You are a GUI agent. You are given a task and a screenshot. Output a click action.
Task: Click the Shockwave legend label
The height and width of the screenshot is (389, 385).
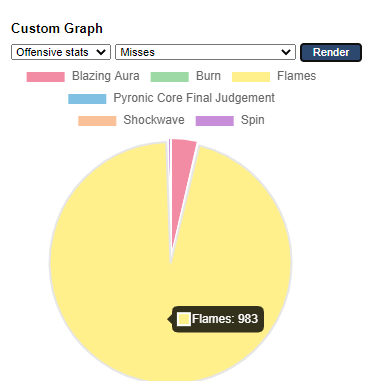click(154, 120)
